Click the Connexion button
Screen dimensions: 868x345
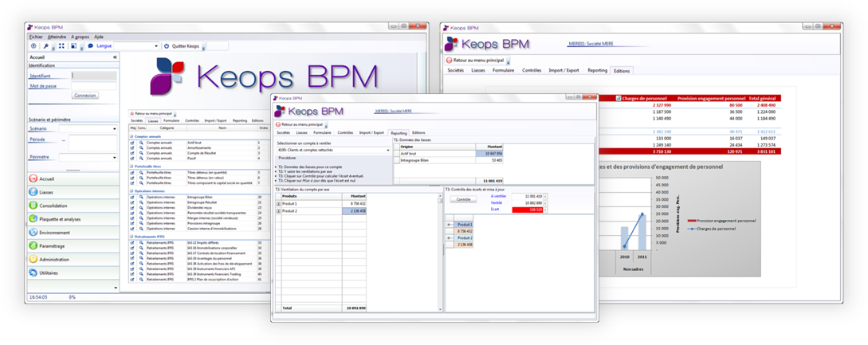(x=85, y=96)
